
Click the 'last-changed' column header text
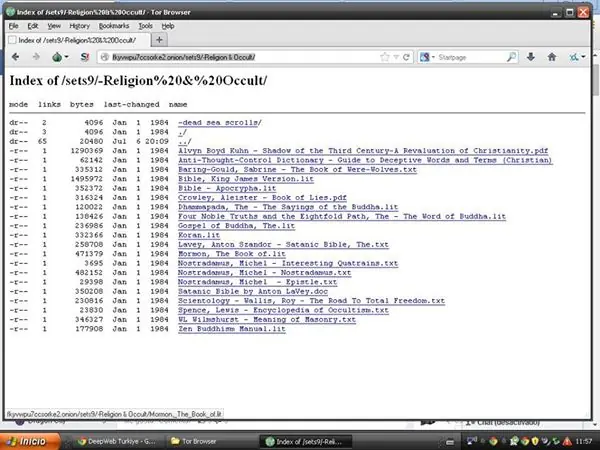(132, 104)
